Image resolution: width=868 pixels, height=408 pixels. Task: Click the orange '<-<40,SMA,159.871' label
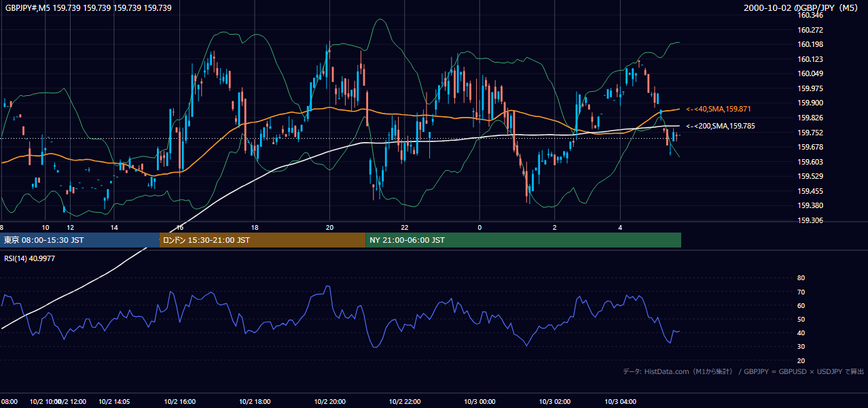click(x=719, y=109)
